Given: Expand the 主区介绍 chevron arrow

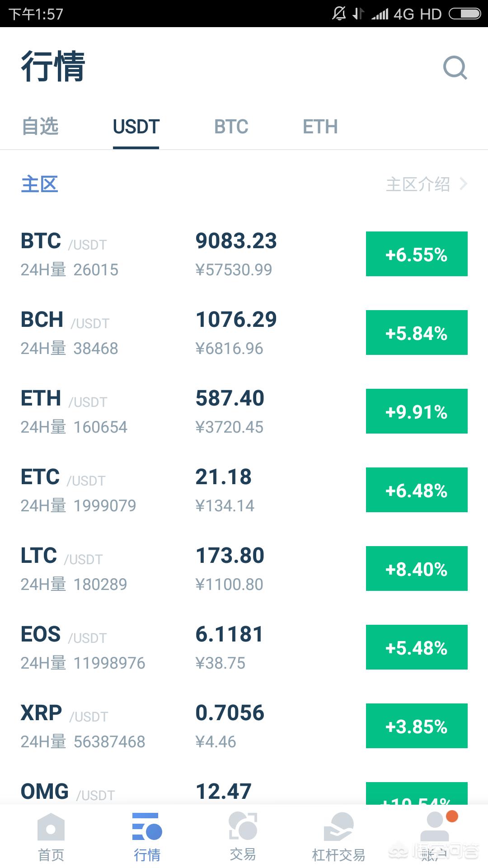Looking at the screenshot, I should [x=463, y=184].
